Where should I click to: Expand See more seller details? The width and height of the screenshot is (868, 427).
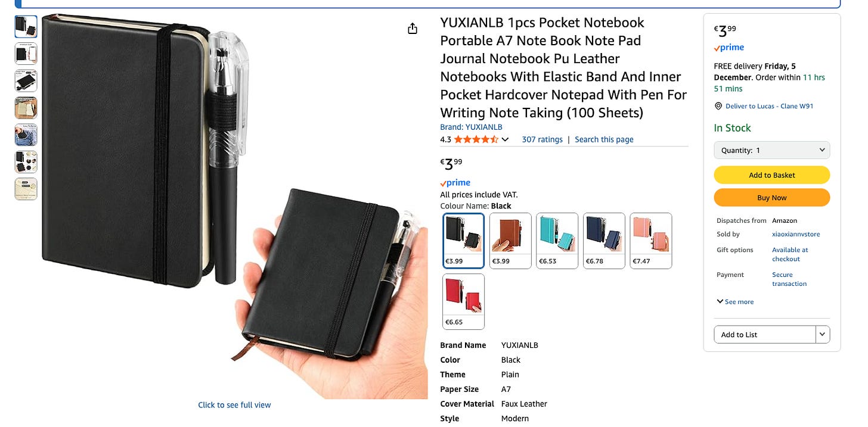point(736,302)
